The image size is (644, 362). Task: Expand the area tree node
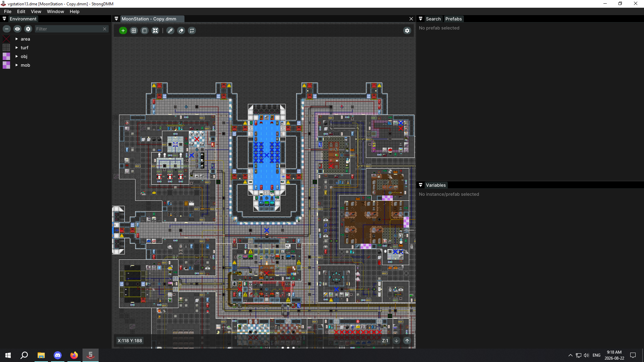pyautogui.click(x=16, y=39)
